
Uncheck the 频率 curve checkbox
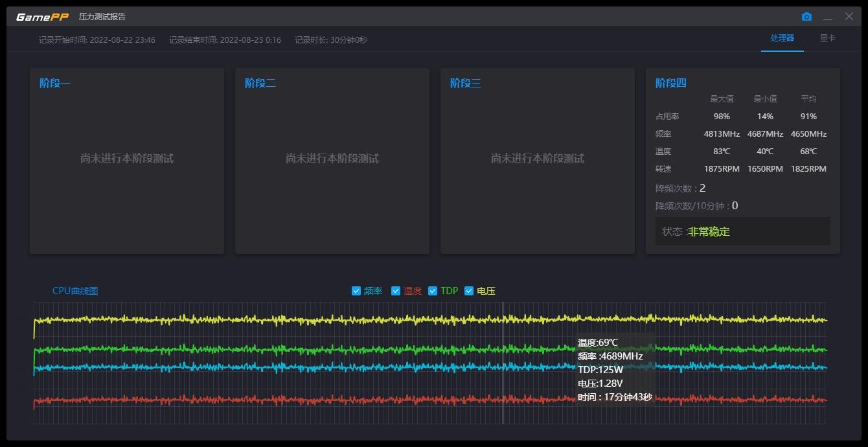tap(356, 291)
